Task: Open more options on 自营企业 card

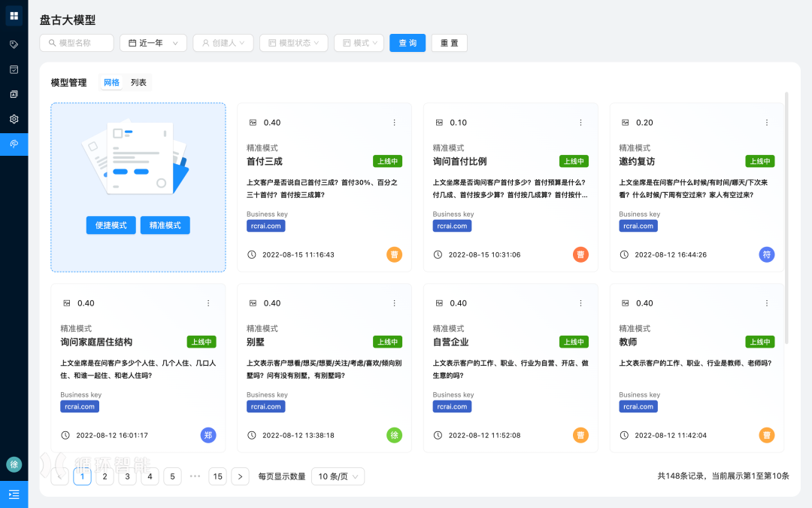Action: click(580, 303)
